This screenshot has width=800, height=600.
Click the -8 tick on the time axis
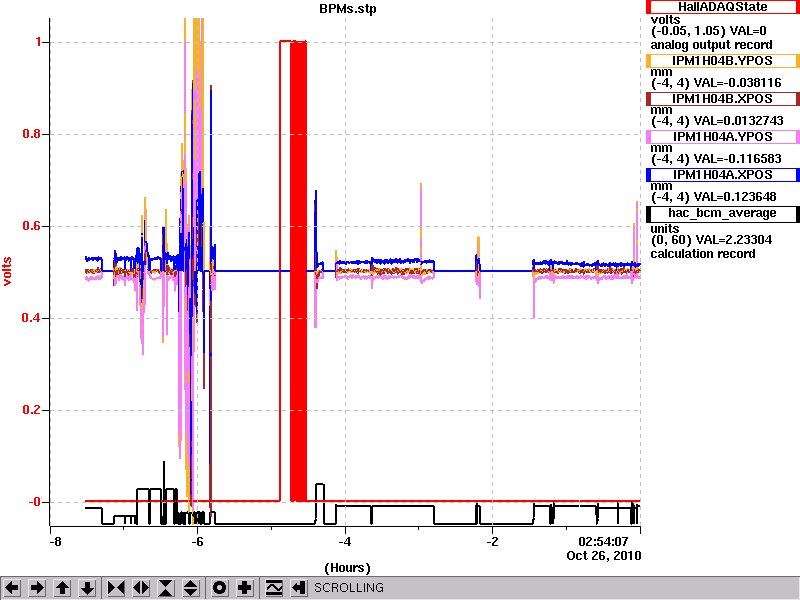tap(55, 541)
